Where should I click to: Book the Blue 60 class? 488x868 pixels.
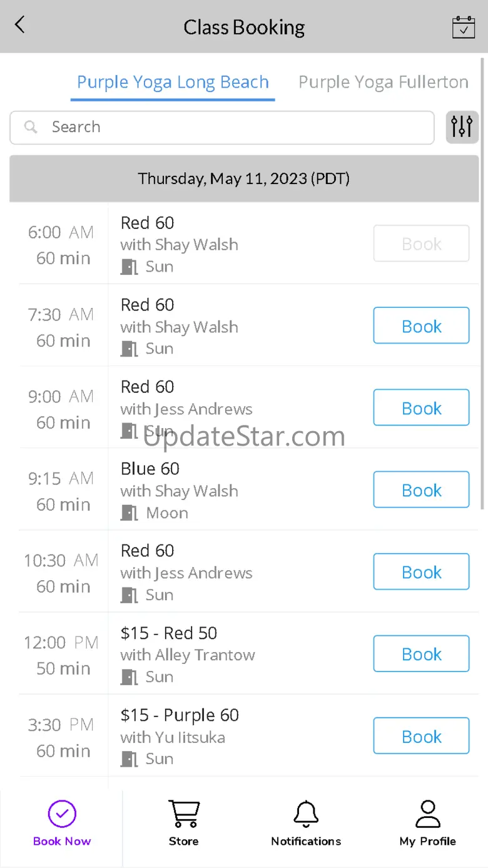point(421,489)
